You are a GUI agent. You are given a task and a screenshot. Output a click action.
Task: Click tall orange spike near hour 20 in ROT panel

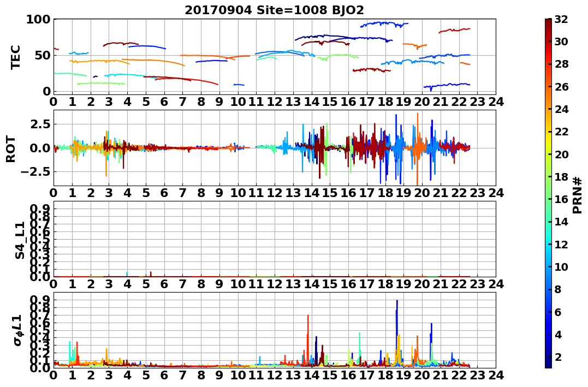click(x=417, y=149)
